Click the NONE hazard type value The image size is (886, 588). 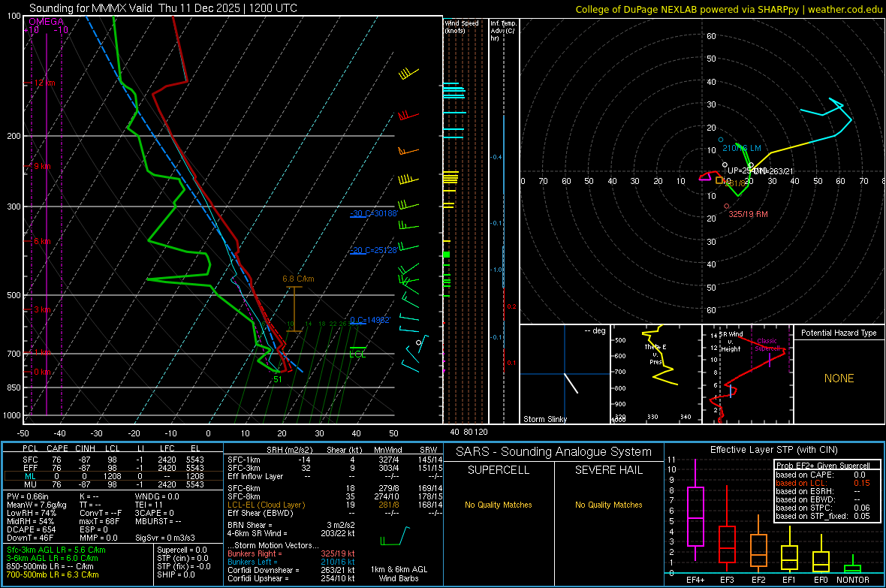(x=839, y=378)
